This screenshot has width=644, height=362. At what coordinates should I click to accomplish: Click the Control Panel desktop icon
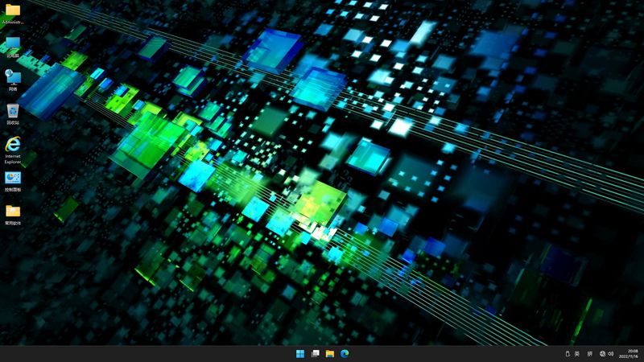pos(13,178)
